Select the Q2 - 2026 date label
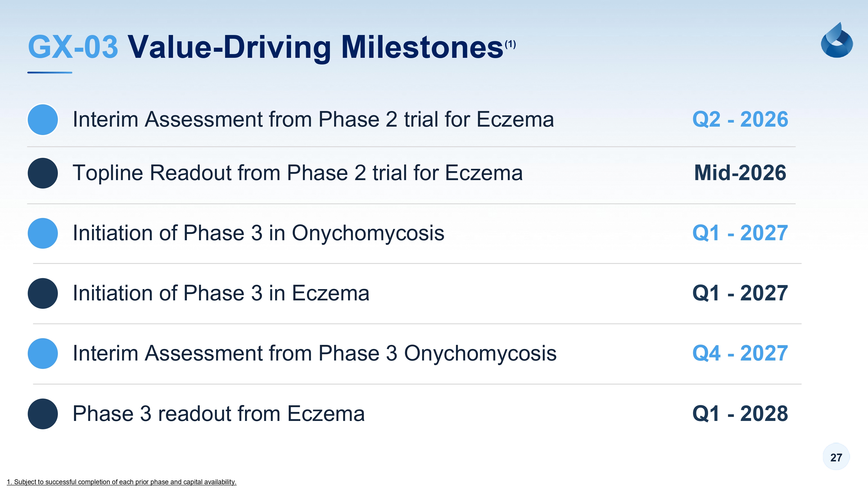This screenshot has width=868, height=488. [740, 119]
